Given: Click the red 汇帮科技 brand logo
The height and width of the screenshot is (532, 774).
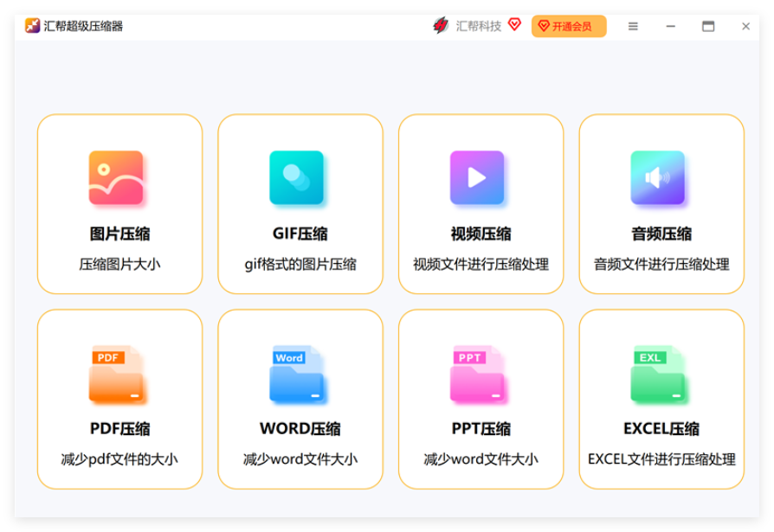Looking at the screenshot, I should click(x=442, y=26).
